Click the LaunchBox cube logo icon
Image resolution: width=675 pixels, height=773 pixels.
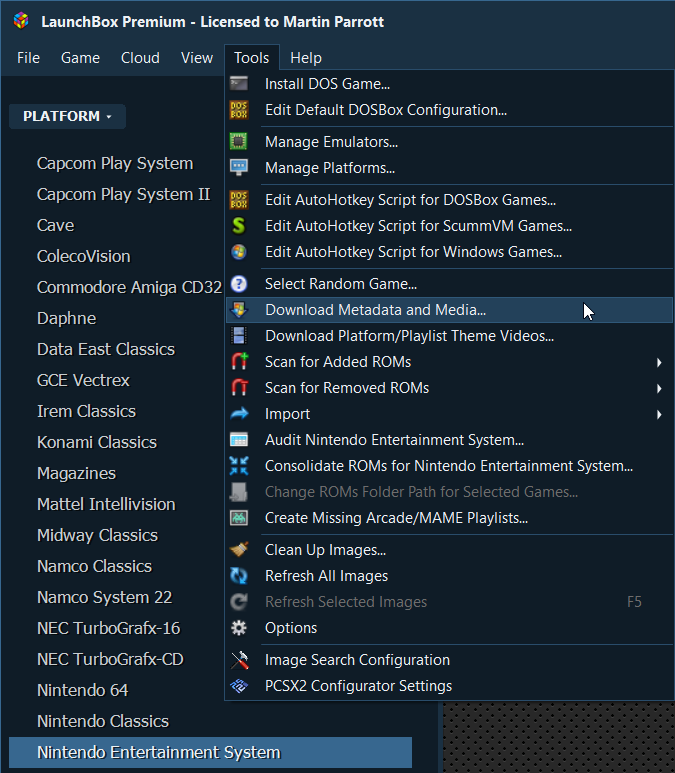tap(21, 21)
